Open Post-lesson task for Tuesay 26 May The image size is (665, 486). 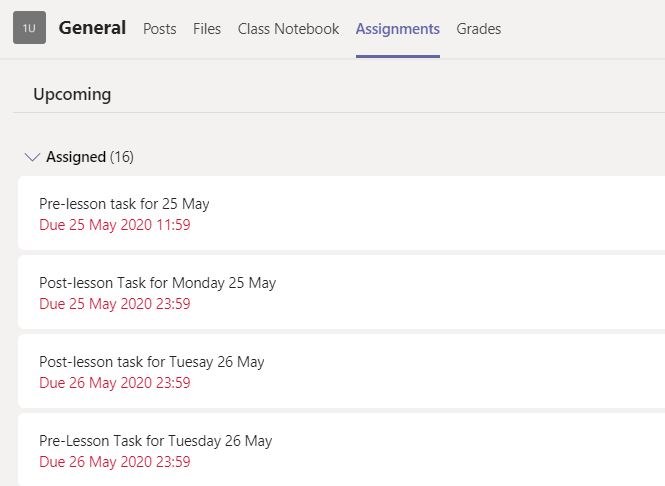pos(151,362)
